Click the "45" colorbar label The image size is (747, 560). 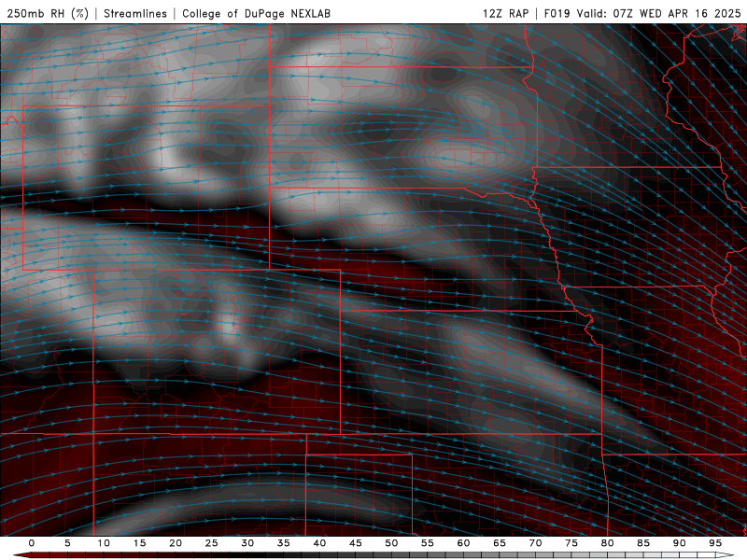pyautogui.click(x=356, y=543)
